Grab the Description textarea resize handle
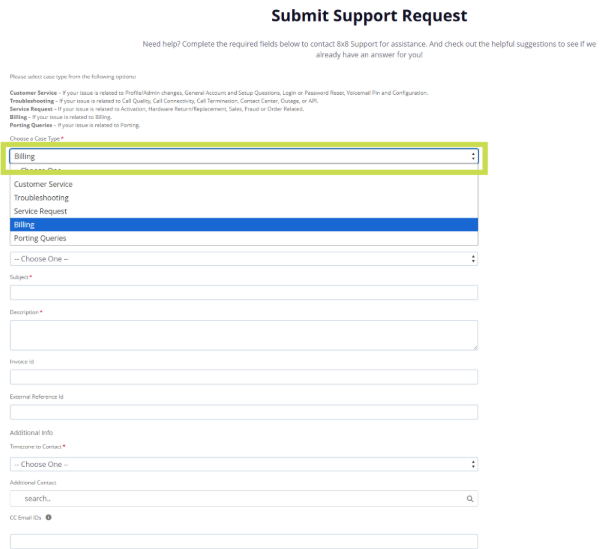 click(474, 346)
